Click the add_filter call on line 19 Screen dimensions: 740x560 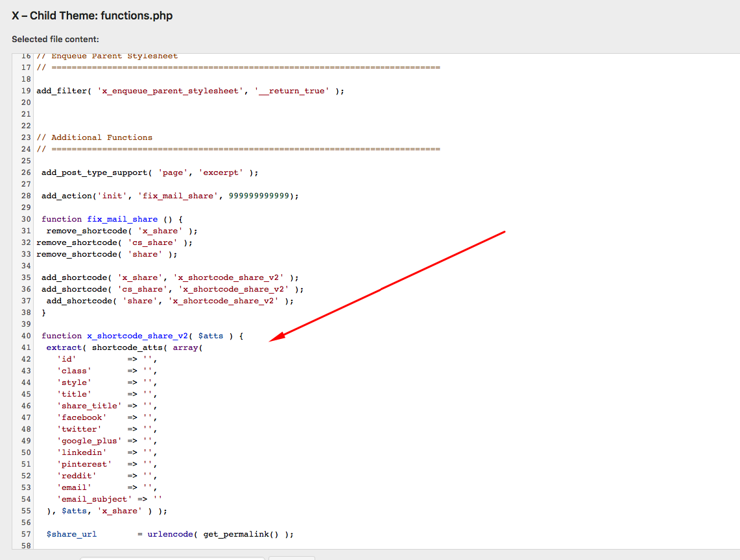pos(62,91)
